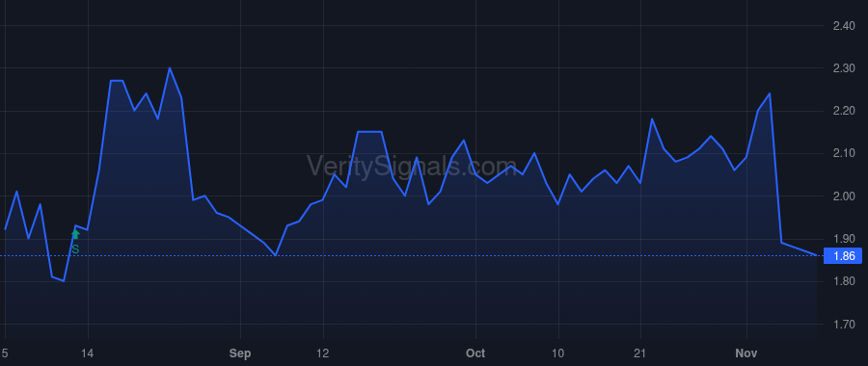Click the 2.20 price axis label

point(844,111)
